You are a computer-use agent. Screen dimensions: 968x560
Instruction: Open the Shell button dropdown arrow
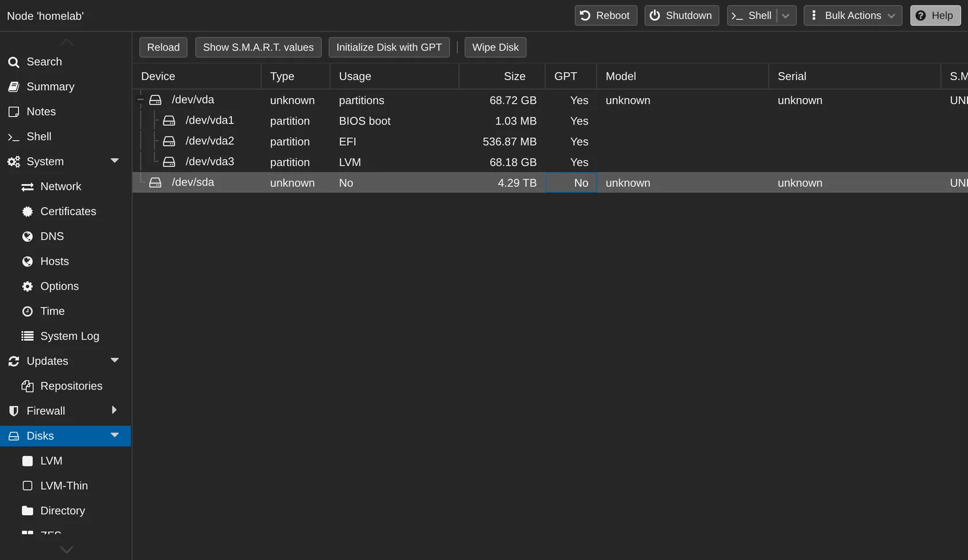[x=786, y=15]
